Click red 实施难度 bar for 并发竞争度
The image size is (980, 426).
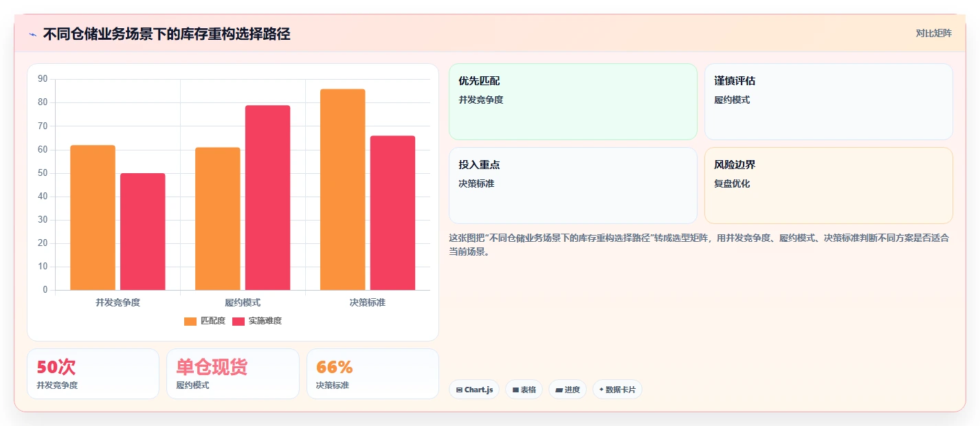click(x=143, y=232)
